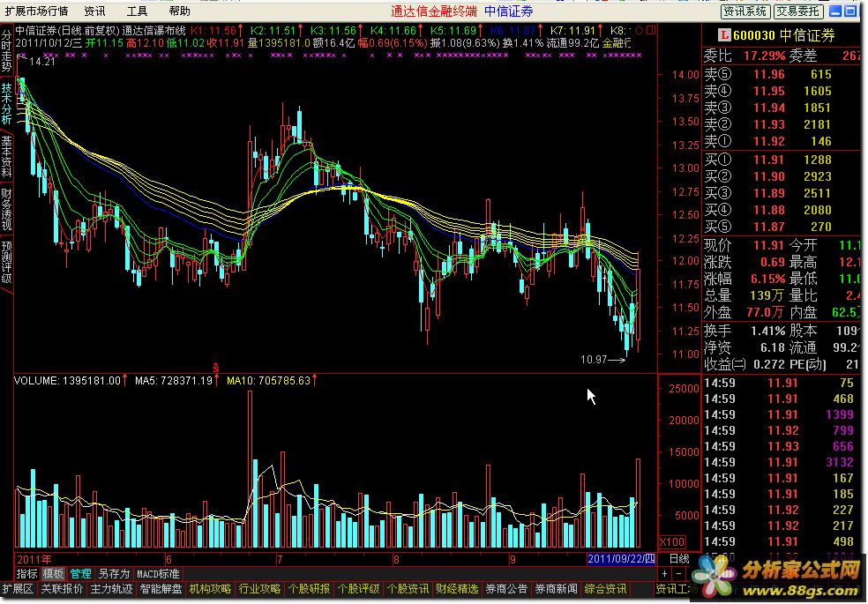Select the 模板 tab below the chart
The height and width of the screenshot is (604, 868).
click(53, 574)
